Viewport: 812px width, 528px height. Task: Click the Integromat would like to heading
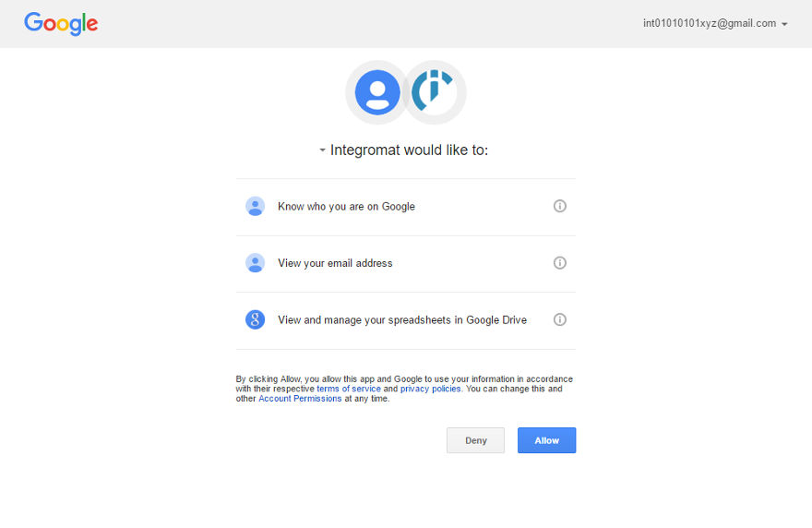409,150
